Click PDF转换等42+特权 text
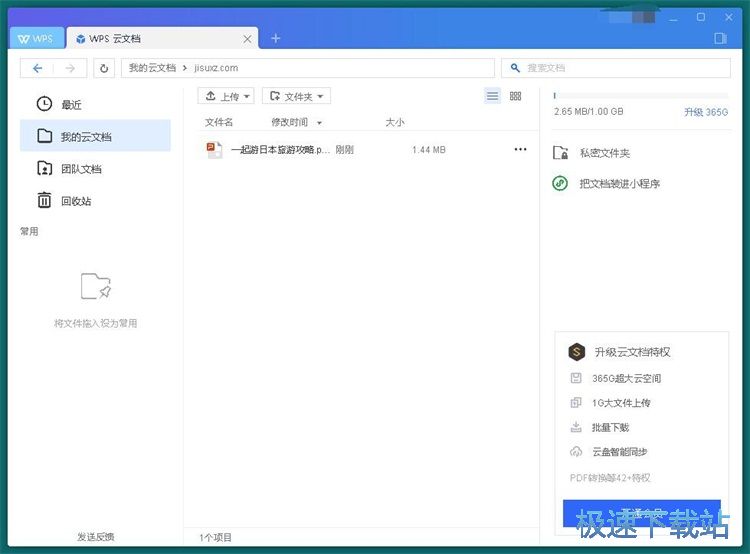Image resolution: width=750 pixels, height=554 pixels. [610, 477]
